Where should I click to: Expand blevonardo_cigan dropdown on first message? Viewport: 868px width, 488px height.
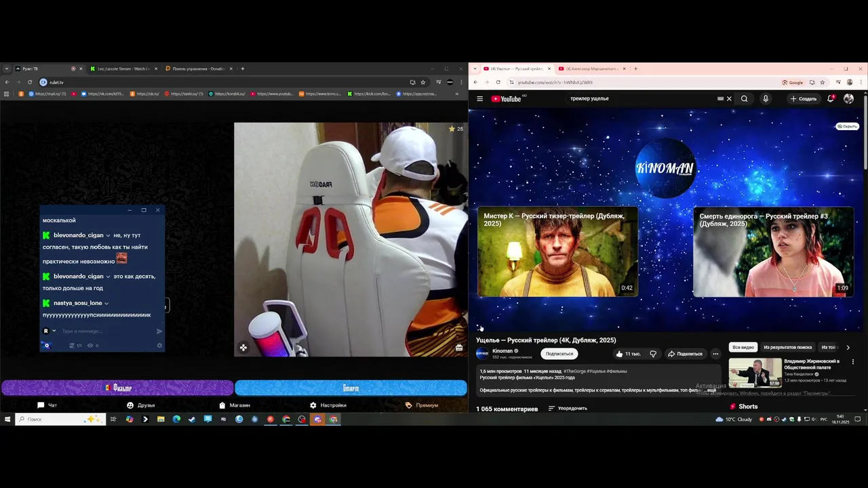click(x=108, y=236)
